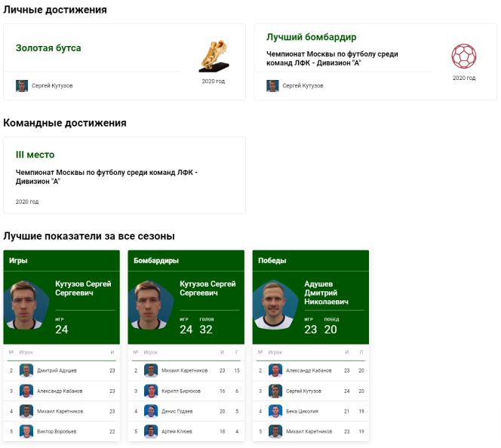
Task: Click Кирилл Бирюков's avatar icon
Action: 151,391
